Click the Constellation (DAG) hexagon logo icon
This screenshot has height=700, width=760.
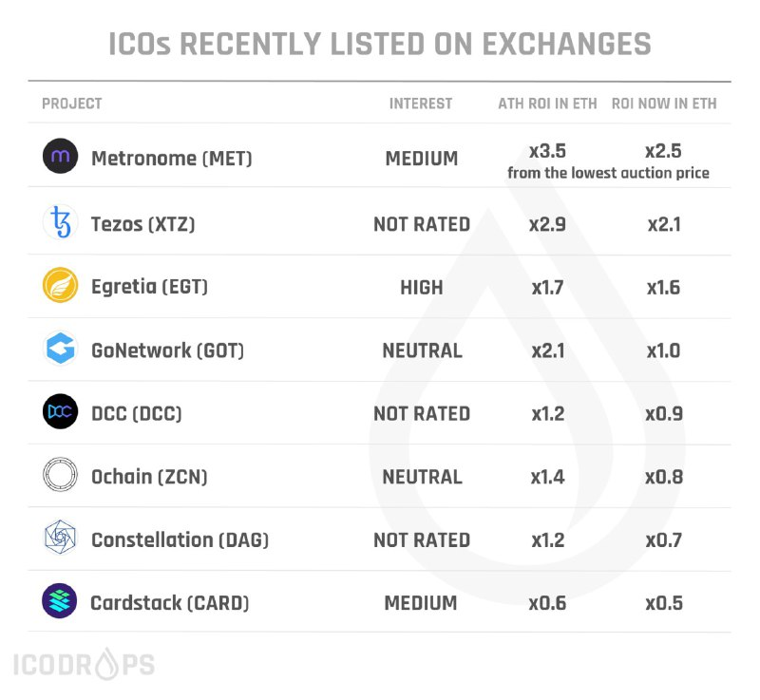(60, 538)
